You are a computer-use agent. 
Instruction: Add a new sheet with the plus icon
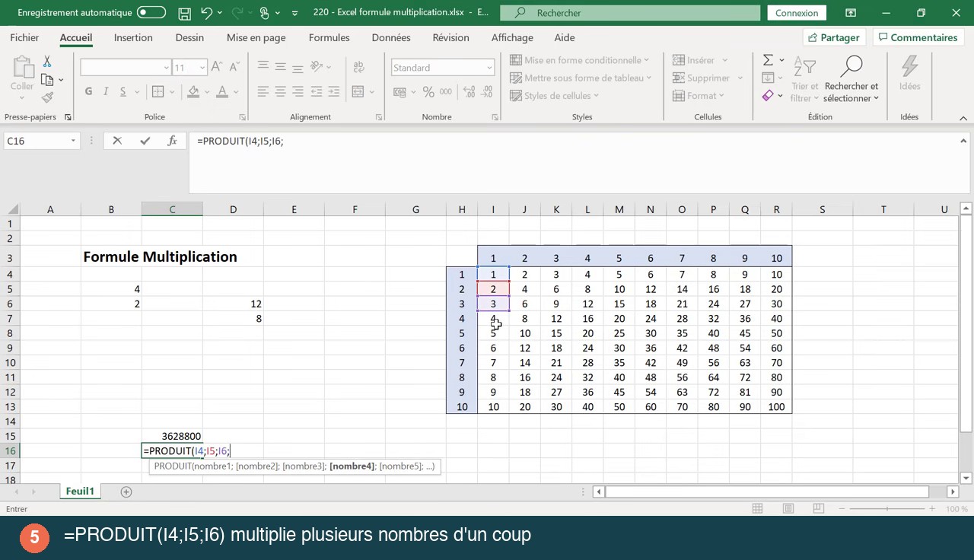(126, 492)
